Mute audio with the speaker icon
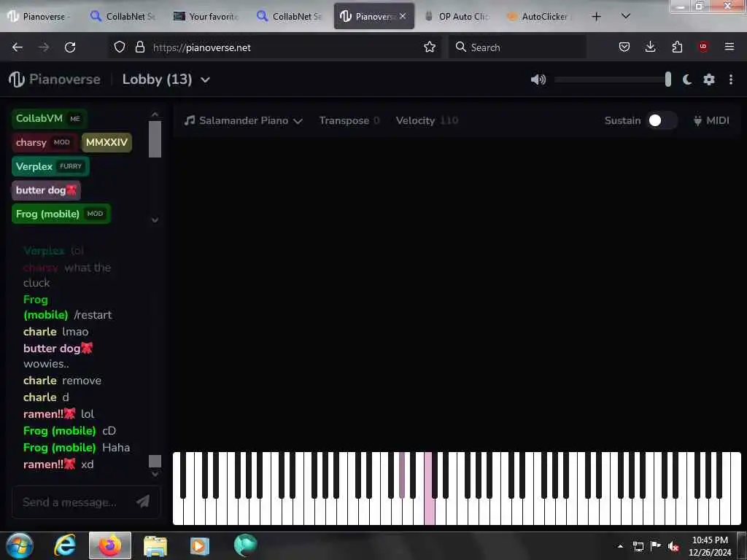This screenshot has width=747, height=560. [538, 79]
